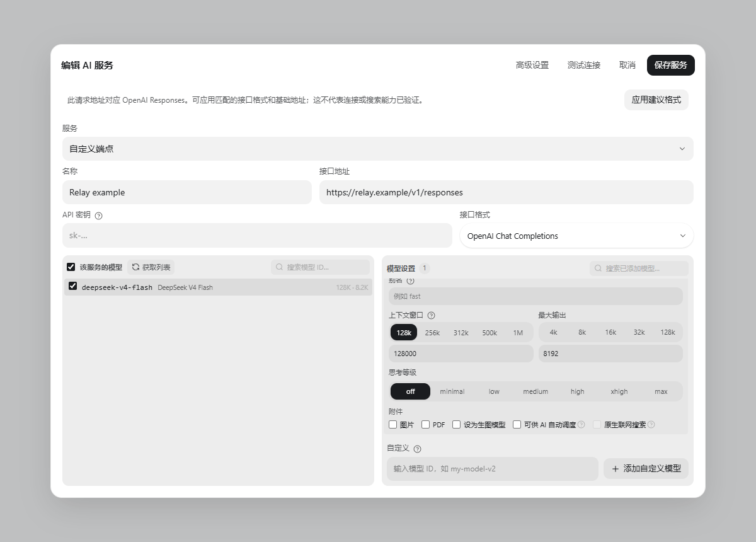
Task: Set thinking level to max
Action: [661, 391]
